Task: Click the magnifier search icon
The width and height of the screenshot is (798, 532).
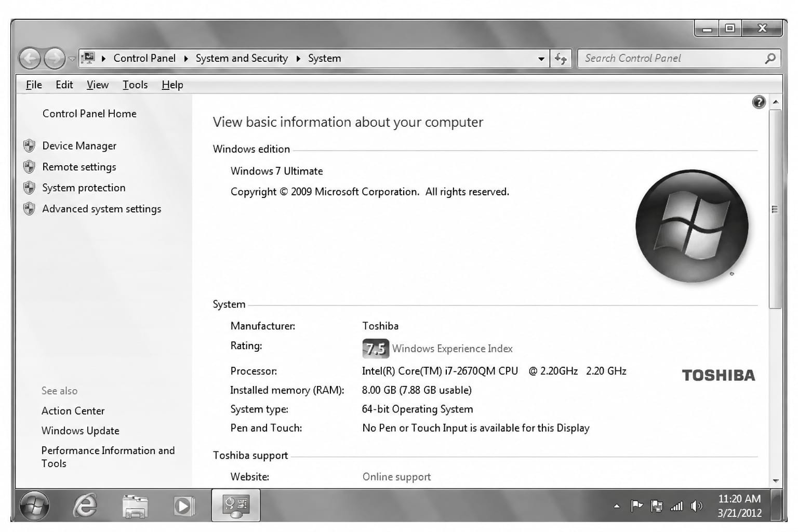Action: 770,58
